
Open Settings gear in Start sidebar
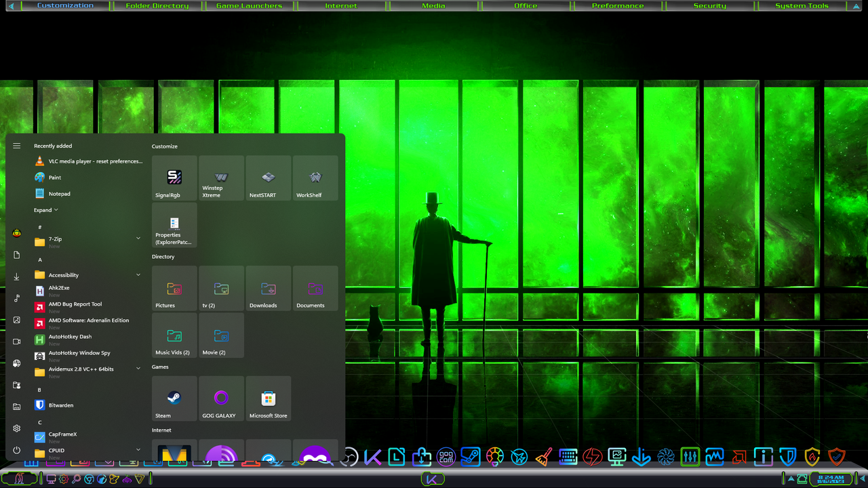pyautogui.click(x=17, y=428)
